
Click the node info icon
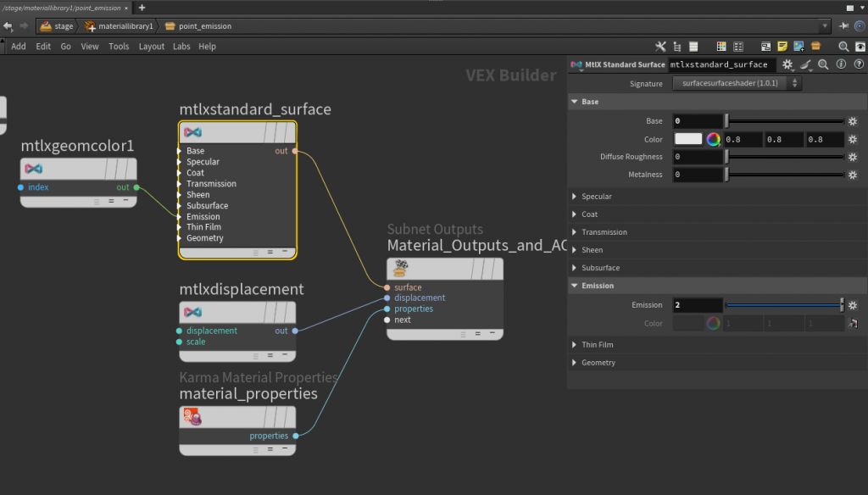click(840, 64)
